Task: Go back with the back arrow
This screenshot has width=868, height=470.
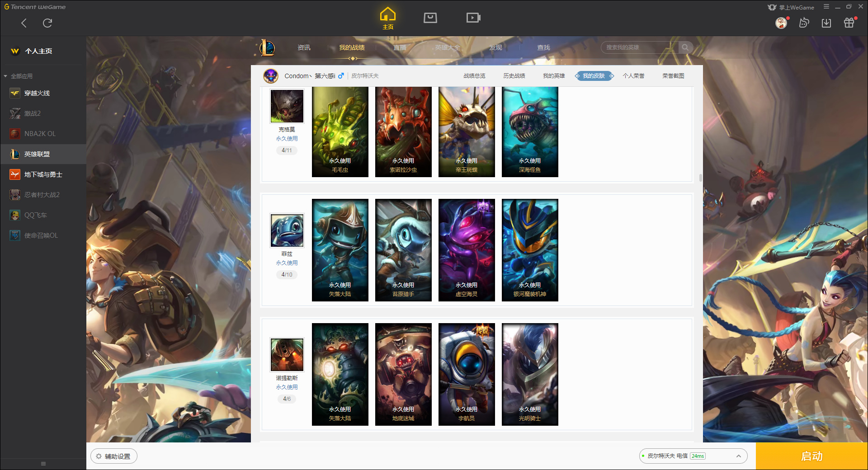Action: point(24,23)
